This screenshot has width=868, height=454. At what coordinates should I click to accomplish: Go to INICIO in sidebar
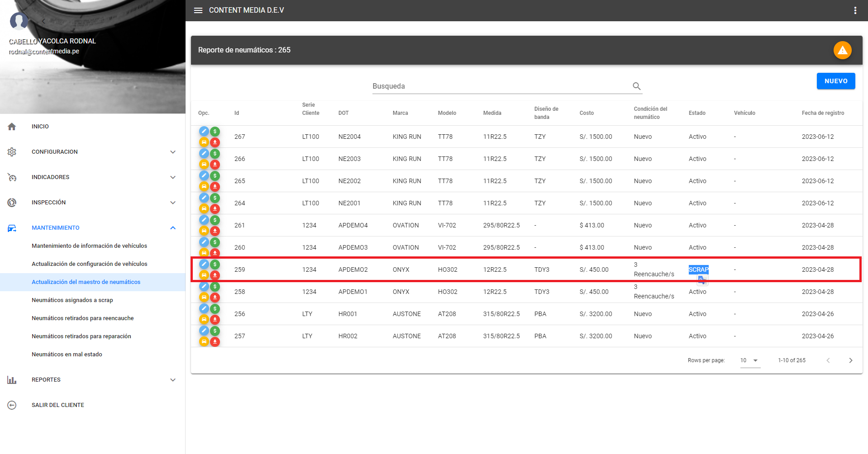pyautogui.click(x=40, y=127)
